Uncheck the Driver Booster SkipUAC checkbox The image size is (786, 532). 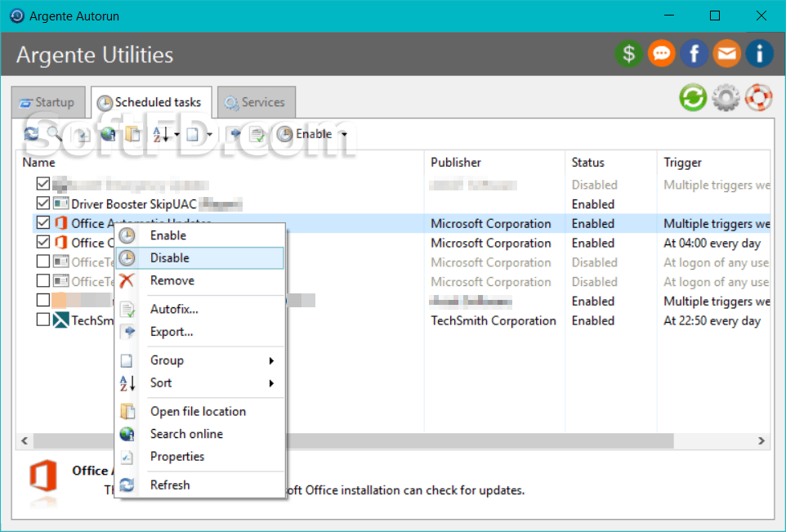click(x=43, y=203)
